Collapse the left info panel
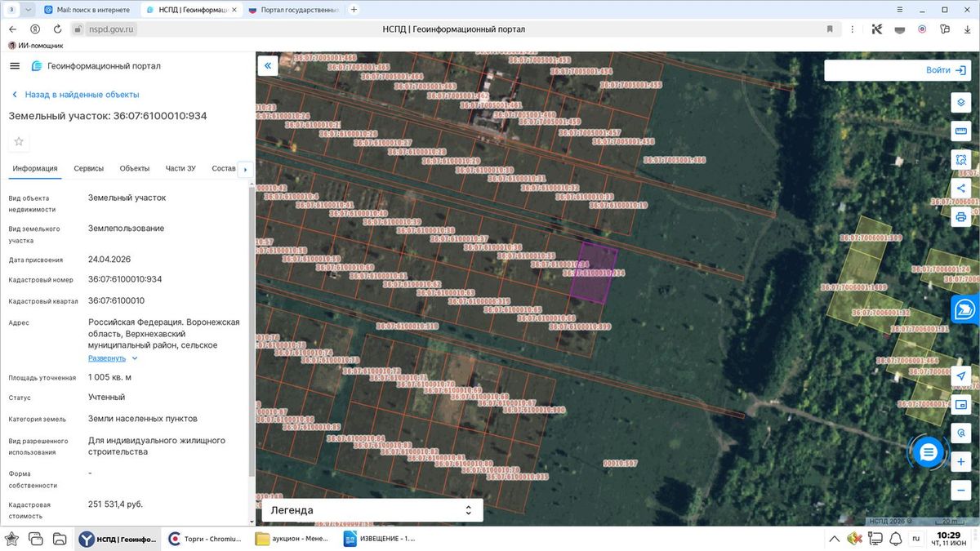This screenshot has width=980, height=551. pos(268,66)
